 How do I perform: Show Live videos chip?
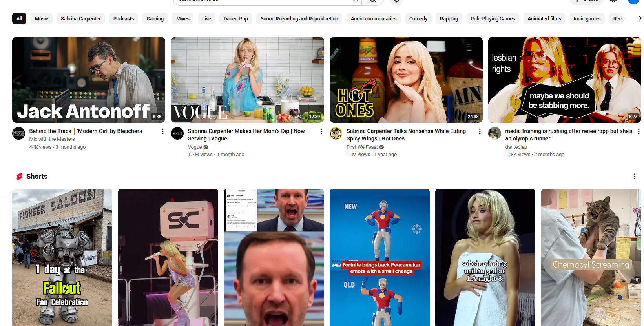point(206,18)
